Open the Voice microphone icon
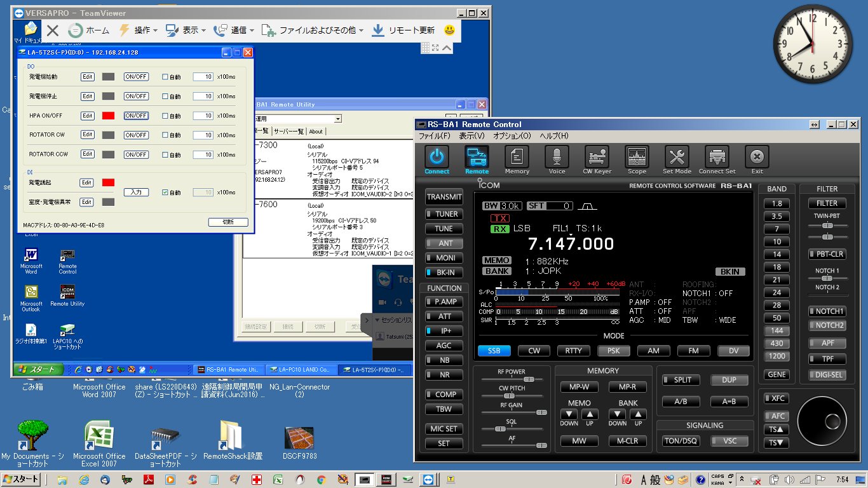The height and width of the screenshot is (488, 868). 557,157
